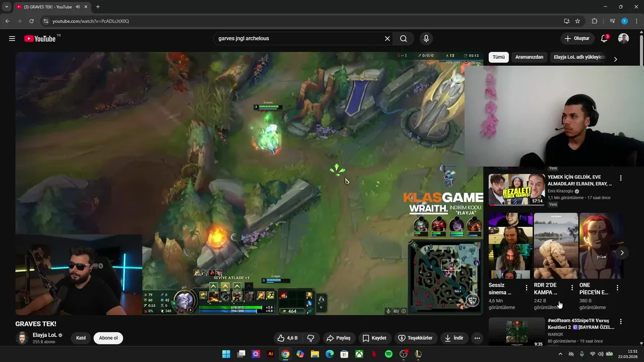Viewport: 644px width, 362px height.
Task: Open the YEMEK İÇİN GELDİK video thumbnail
Action: [x=517, y=190]
